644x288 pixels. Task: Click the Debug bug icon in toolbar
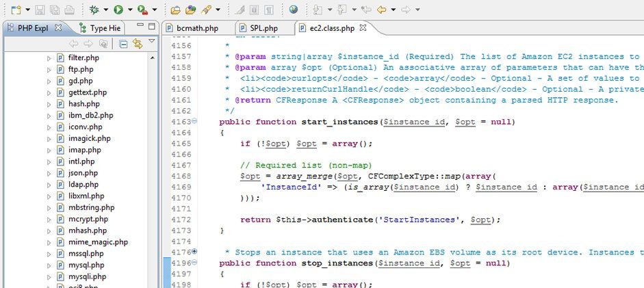tap(94, 10)
